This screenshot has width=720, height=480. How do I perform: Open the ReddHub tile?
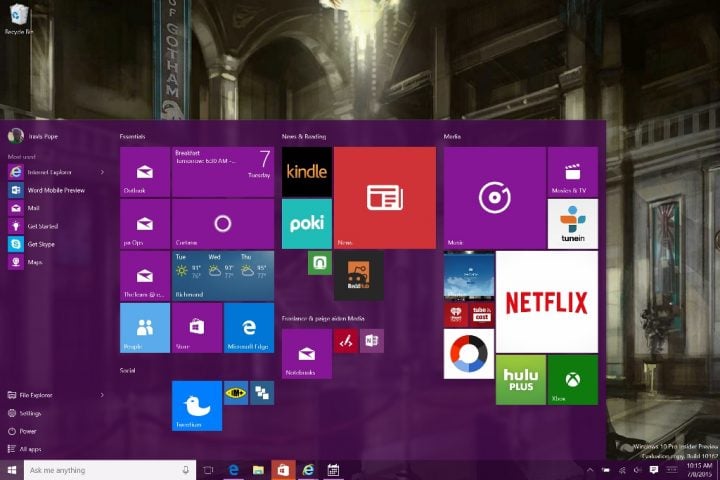[x=359, y=276]
